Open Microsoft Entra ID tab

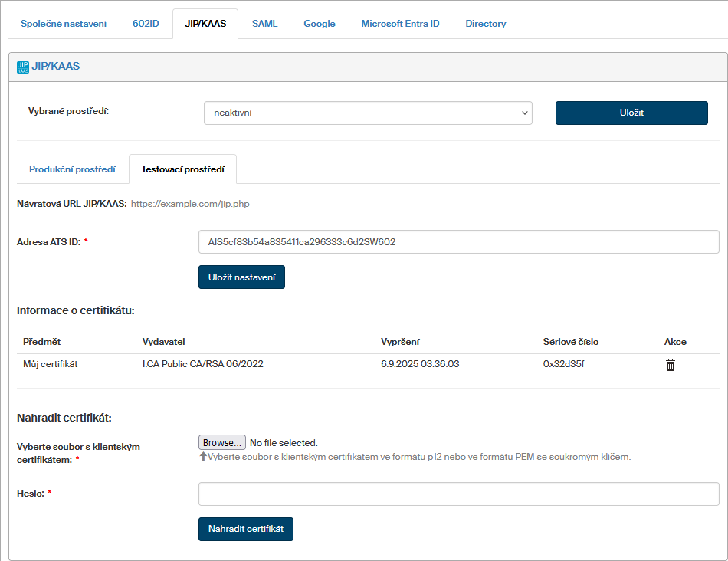click(x=400, y=24)
